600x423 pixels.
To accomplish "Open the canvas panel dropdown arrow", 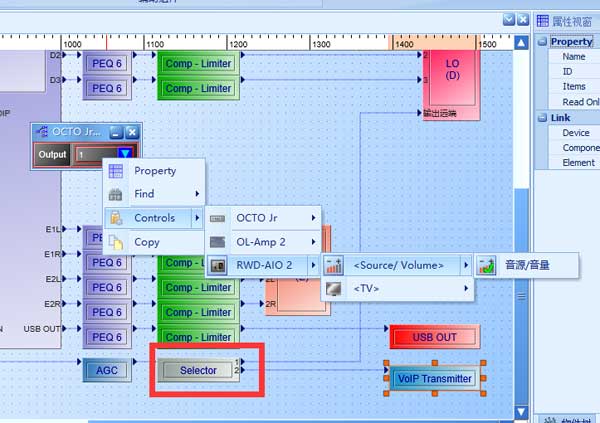I will tap(508, 19).
